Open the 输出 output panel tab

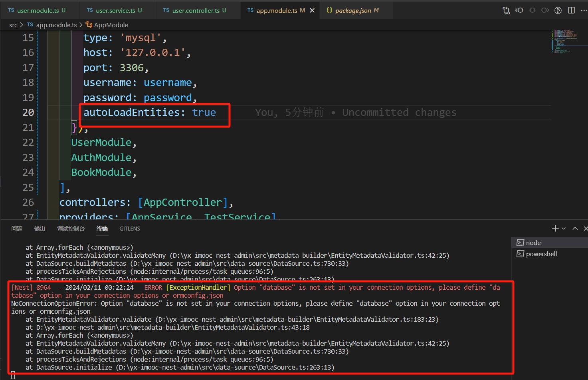coord(40,229)
